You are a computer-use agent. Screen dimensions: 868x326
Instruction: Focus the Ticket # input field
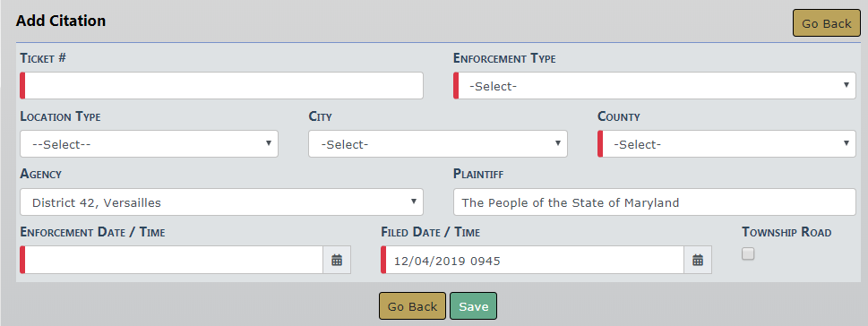point(221,86)
